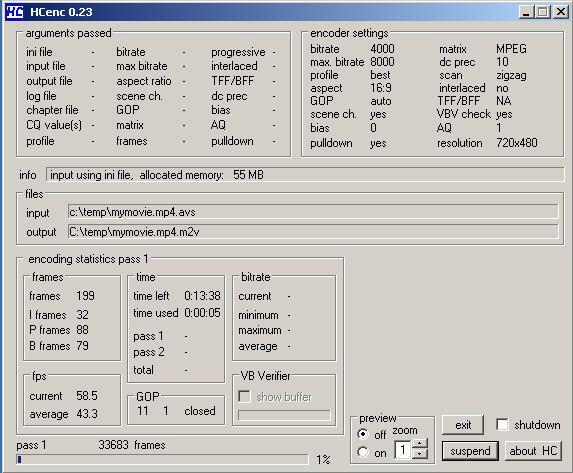Click the HC application icon in title bar

click(15, 12)
